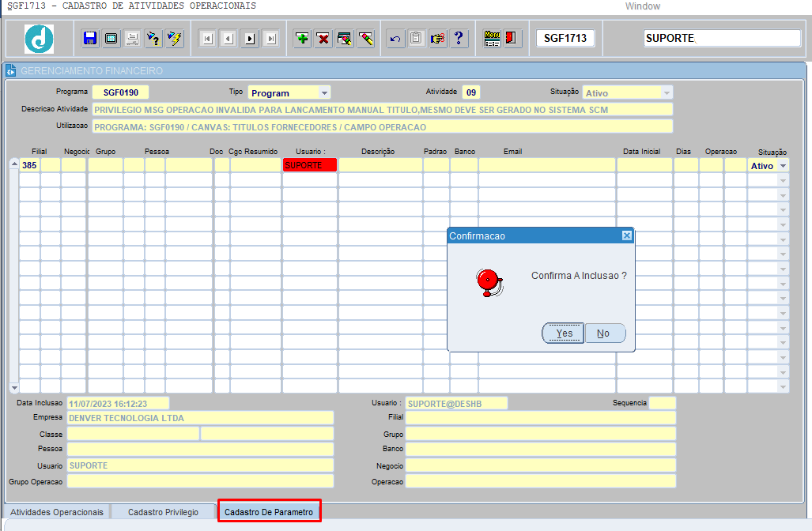Go to the first record
812x531 pixels.
click(x=208, y=38)
